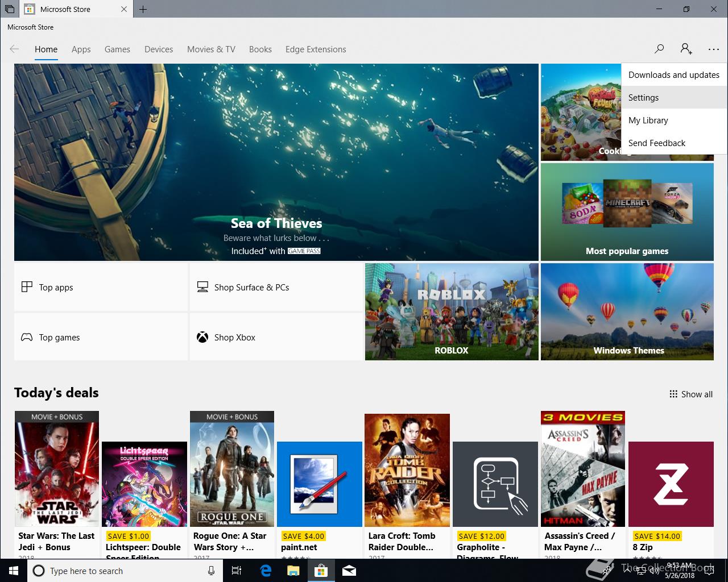728x582 pixels.
Task: Switch to the Games tab
Action: pos(117,49)
